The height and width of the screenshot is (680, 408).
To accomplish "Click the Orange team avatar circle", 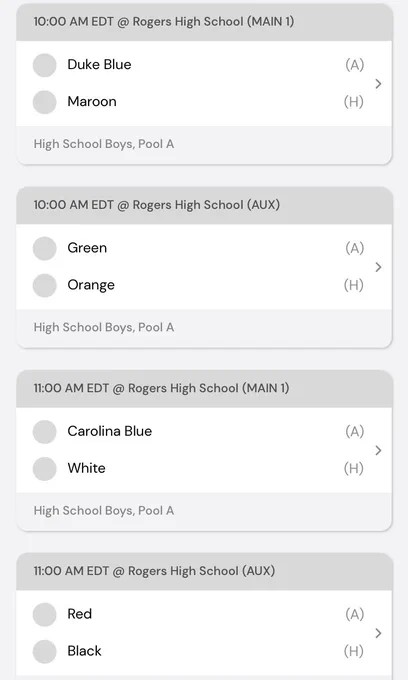I will pyautogui.click(x=45, y=285).
